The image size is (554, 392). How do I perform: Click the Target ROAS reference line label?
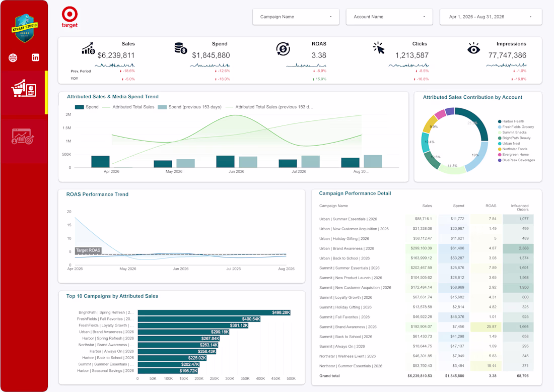[x=88, y=250]
